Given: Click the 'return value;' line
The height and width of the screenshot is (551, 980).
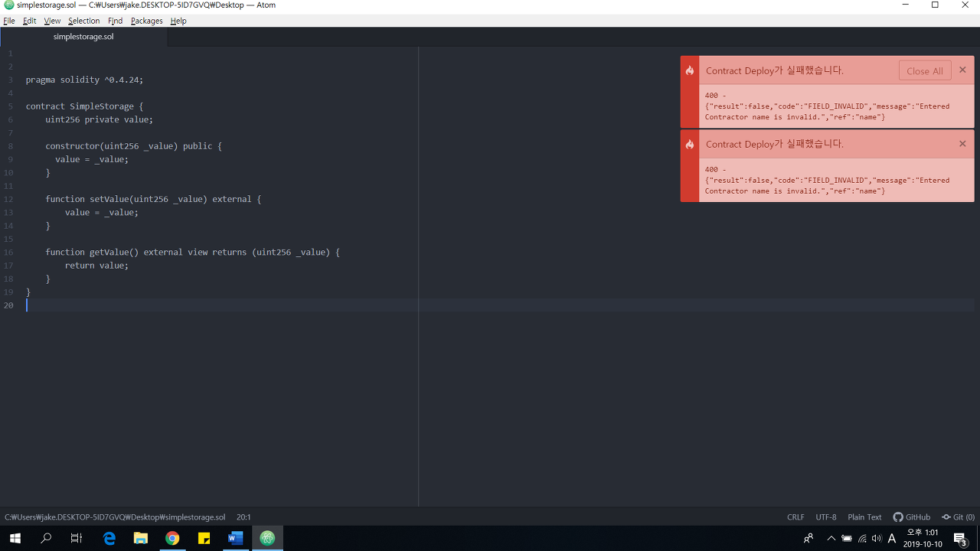Looking at the screenshot, I should coord(96,266).
